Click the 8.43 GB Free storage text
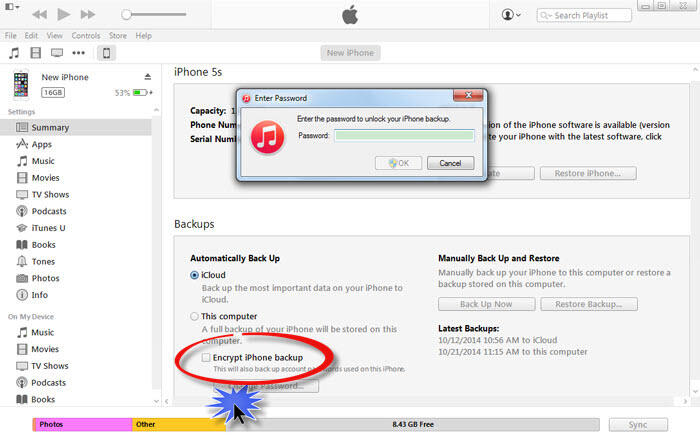 coord(413,425)
